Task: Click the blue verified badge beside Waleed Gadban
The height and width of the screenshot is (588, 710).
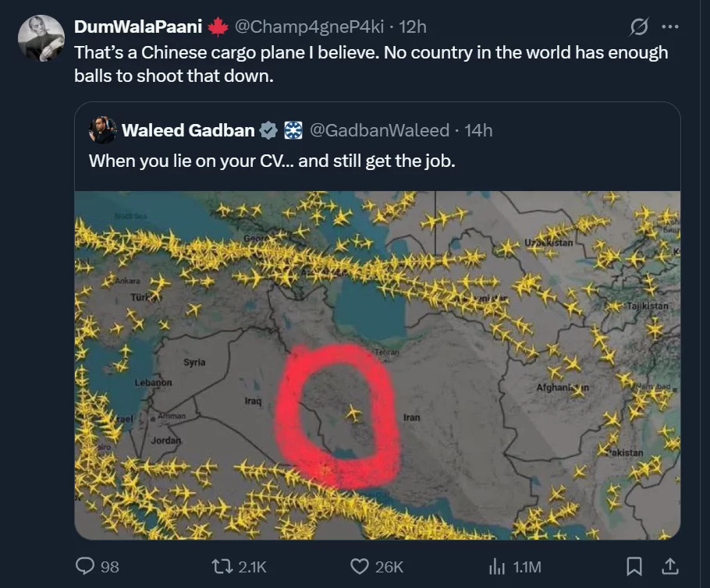Action: (268, 130)
